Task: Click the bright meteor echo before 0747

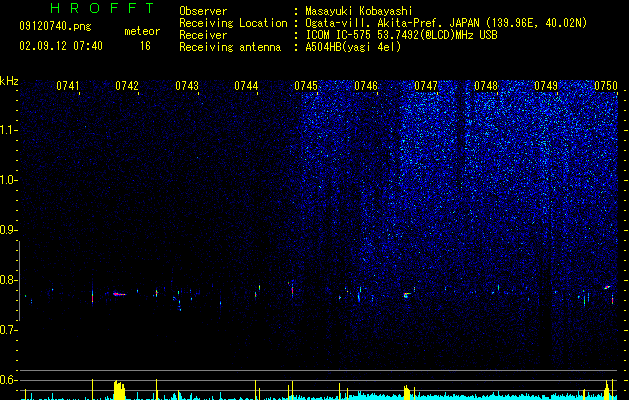Action: (407, 295)
